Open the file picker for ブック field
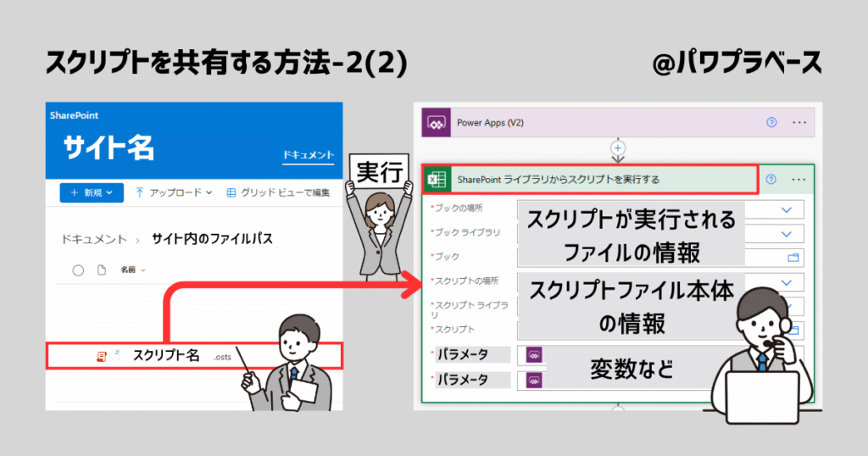The width and height of the screenshot is (868, 456). 793,258
